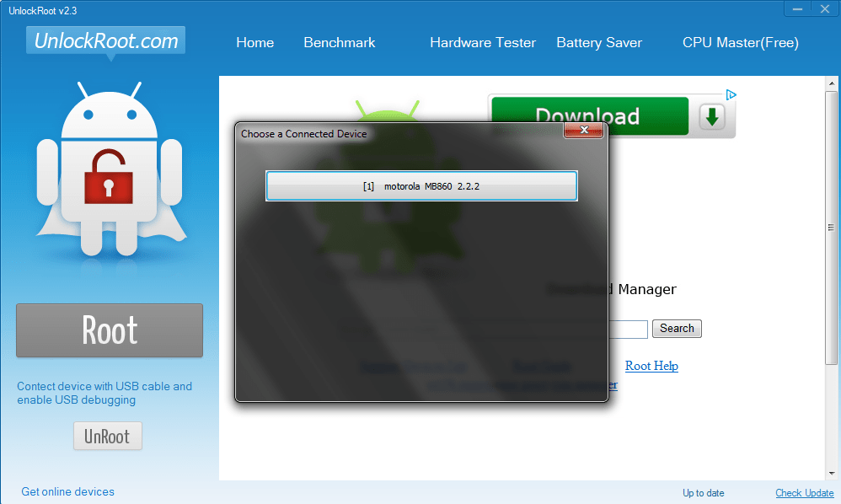841x504 pixels.
Task: Open Battery Saver
Action: pyautogui.click(x=598, y=42)
